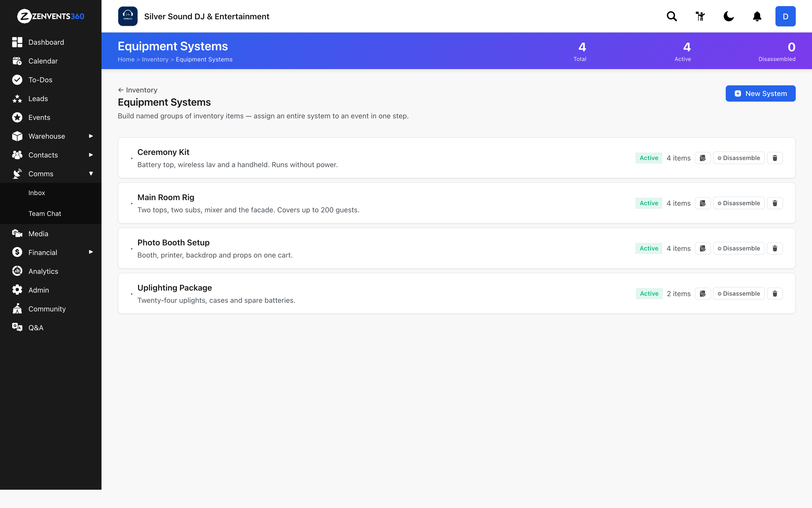Click To-Dos checkmark icon

(17, 80)
